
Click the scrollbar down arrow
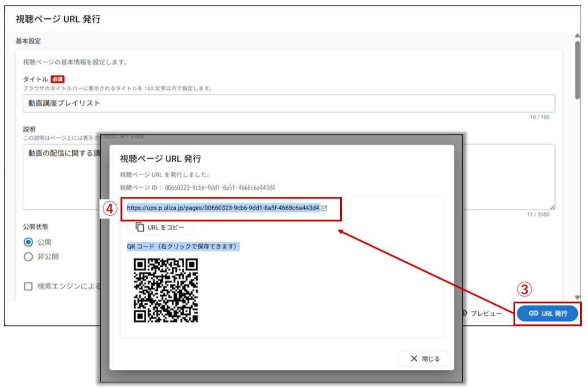coord(577,297)
